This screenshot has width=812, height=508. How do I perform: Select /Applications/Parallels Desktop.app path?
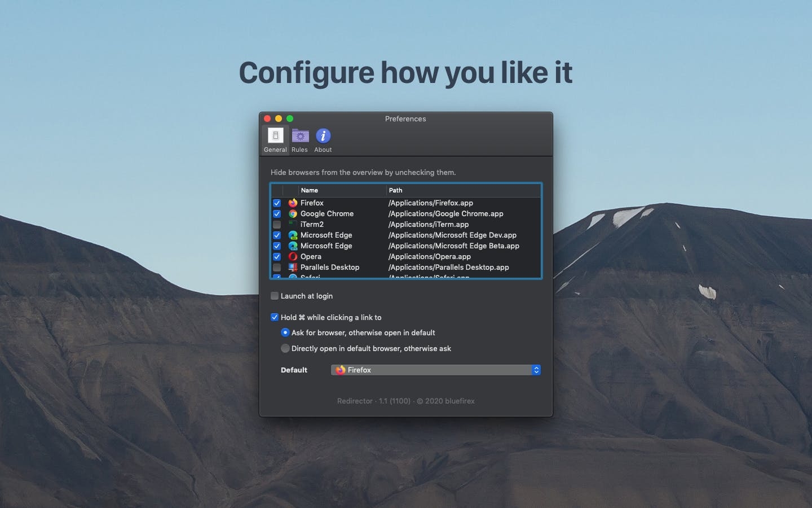coord(449,267)
